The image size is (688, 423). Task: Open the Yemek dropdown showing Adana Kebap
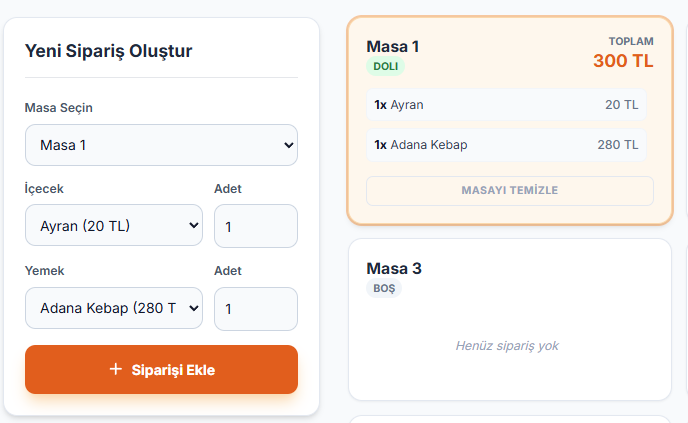point(114,309)
